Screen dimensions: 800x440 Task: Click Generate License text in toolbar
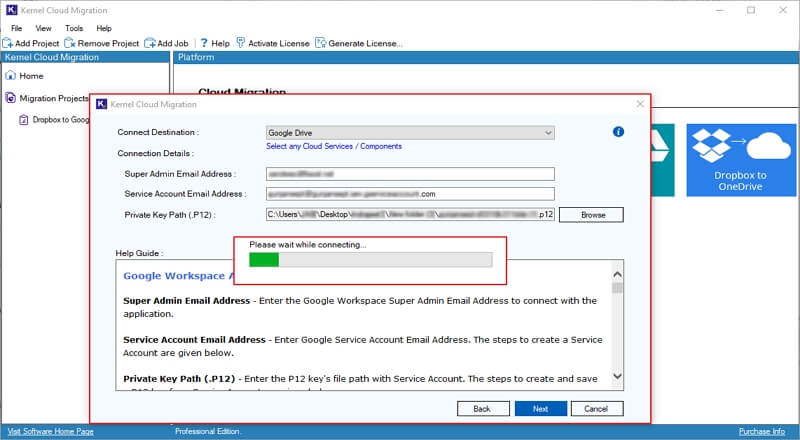click(365, 43)
